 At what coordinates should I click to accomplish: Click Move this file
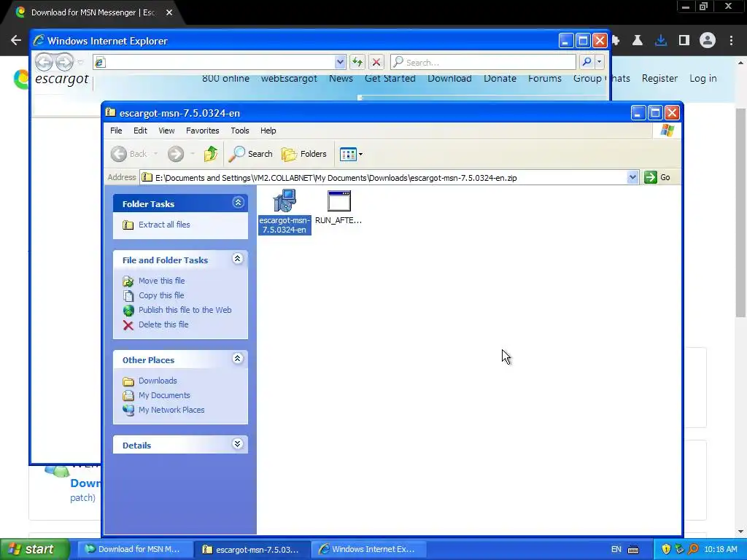point(161,281)
